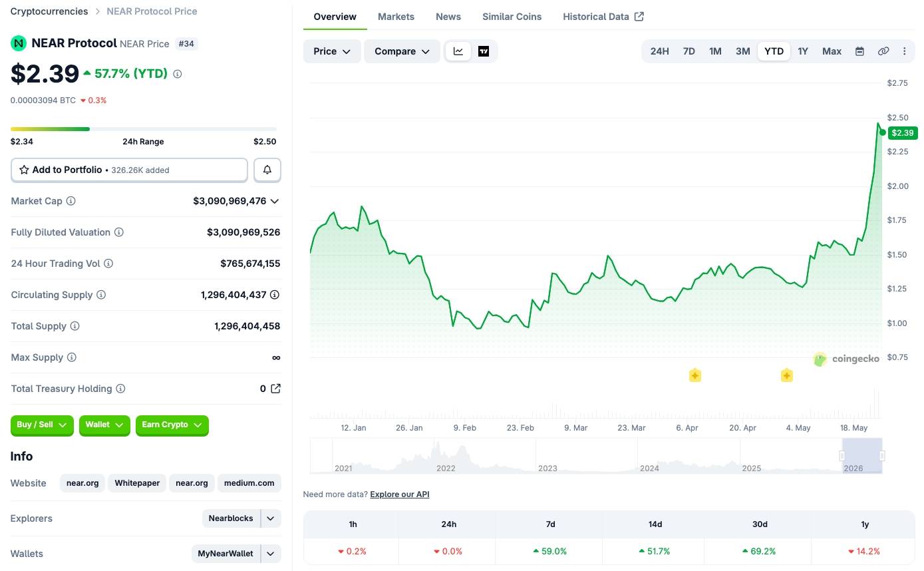The width and height of the screenshot is (924, 571).
Task: Show info icon next to Circulating Supply label
Action: pyautogui.click(x=101, y=295)
